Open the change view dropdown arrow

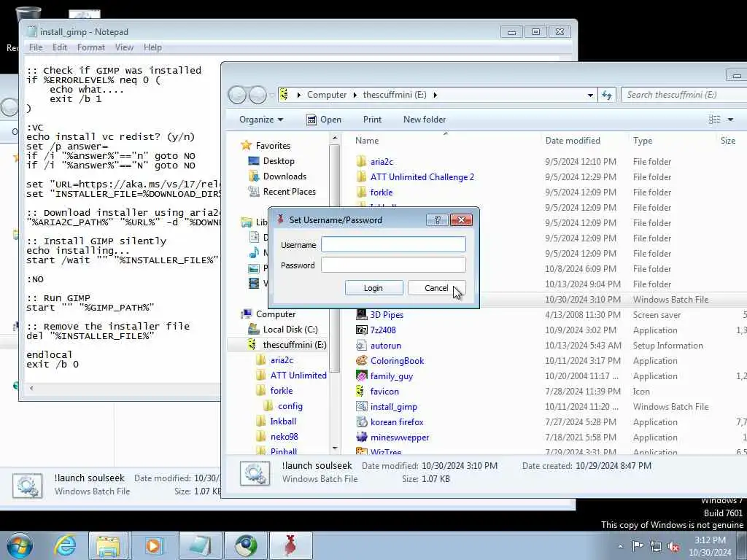pos(730,120)
